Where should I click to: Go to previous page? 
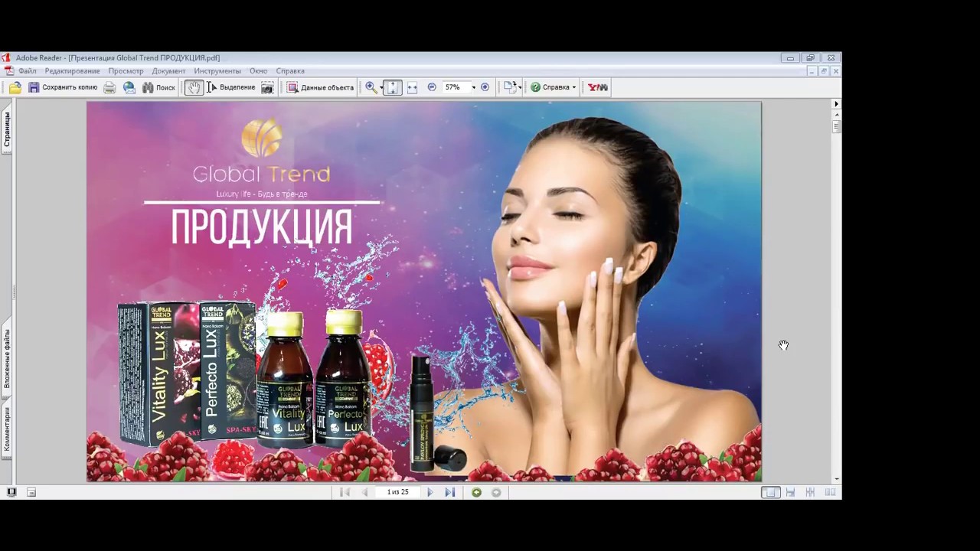coord(365,492)
